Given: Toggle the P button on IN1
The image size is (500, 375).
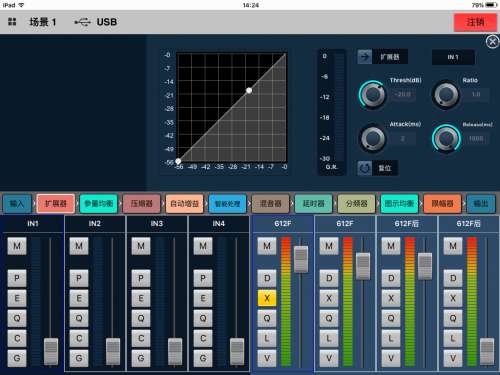Looking at the screenshot, I should tap(17, 278).
